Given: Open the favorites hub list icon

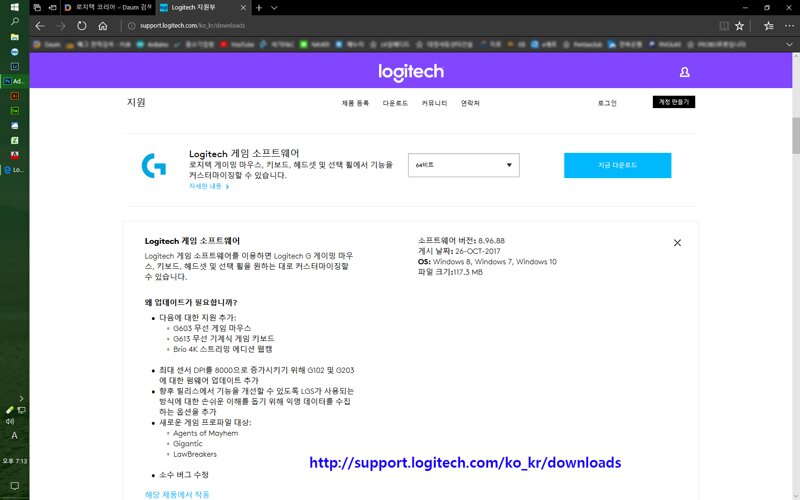Looking at the screenshot, I should pyautogui.click(x=769, y=26).
